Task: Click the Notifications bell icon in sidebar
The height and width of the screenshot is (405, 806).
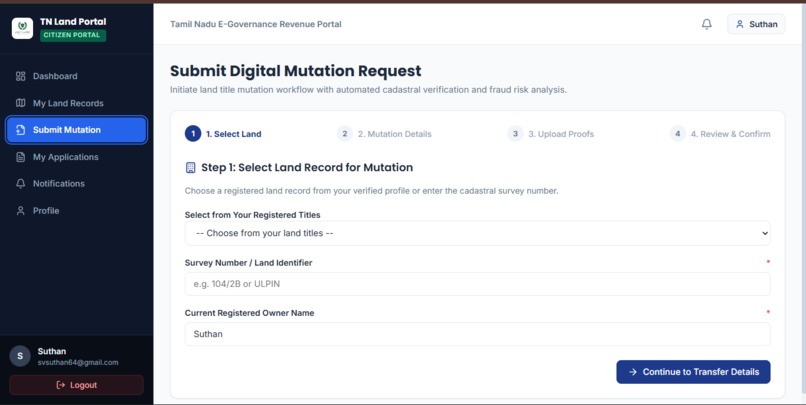Action: pos(21,183)
